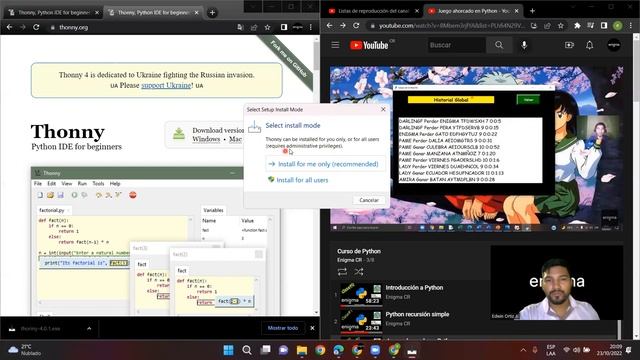Click the Buscar search field

(x=456, y=45)
